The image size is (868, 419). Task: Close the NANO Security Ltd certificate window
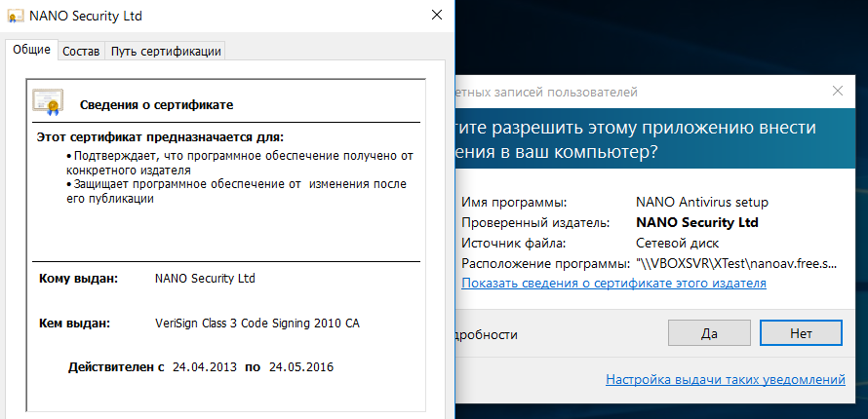pos(436,16)
